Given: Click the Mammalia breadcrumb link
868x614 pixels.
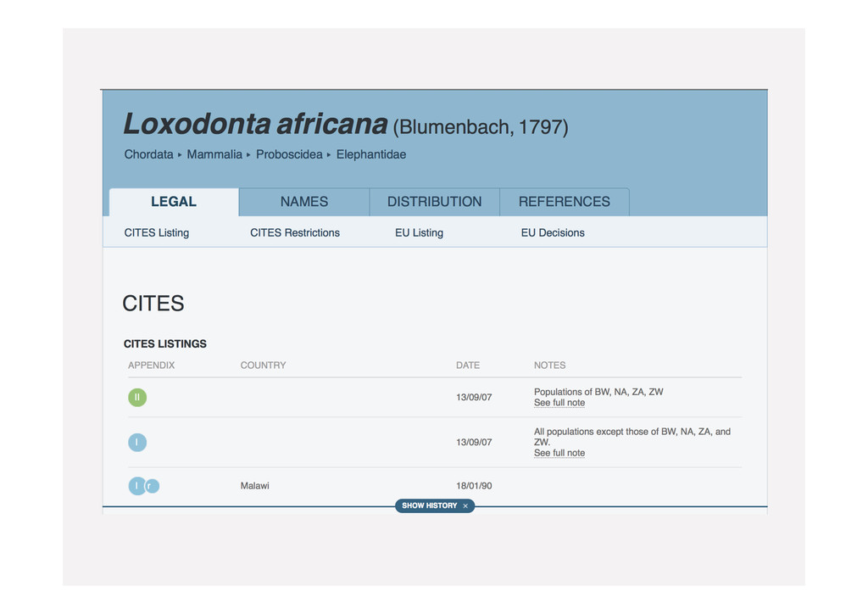Looking at the screenshot, I should (214, 154).
